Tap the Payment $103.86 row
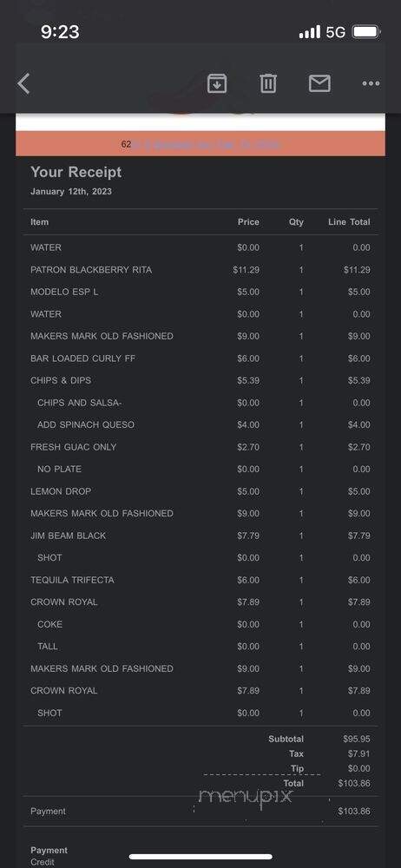401x868 pixels. [200, 811]
